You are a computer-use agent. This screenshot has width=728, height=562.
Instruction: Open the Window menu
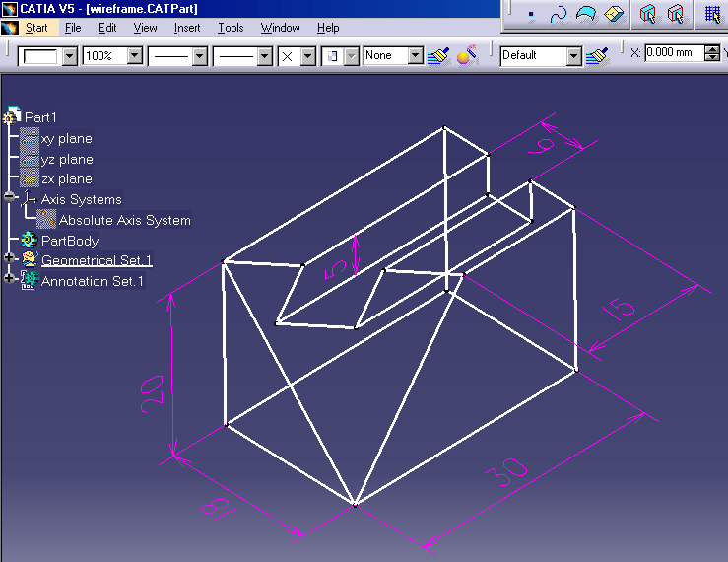coord(281,28)
